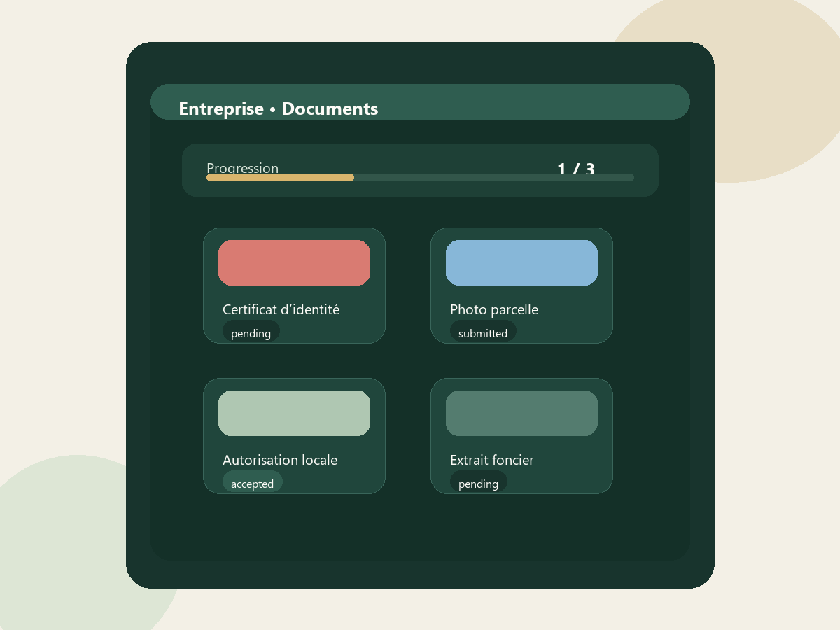Open the Certificat d'identité title link
The height and width of the screenshot is (630, 840).
tap(281, 309)
